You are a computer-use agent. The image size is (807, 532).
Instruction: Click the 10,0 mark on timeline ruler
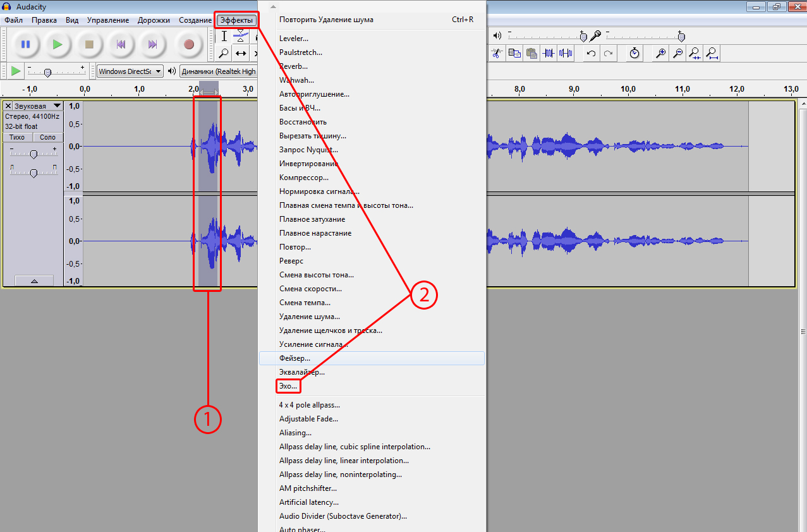tap(628, 89)
